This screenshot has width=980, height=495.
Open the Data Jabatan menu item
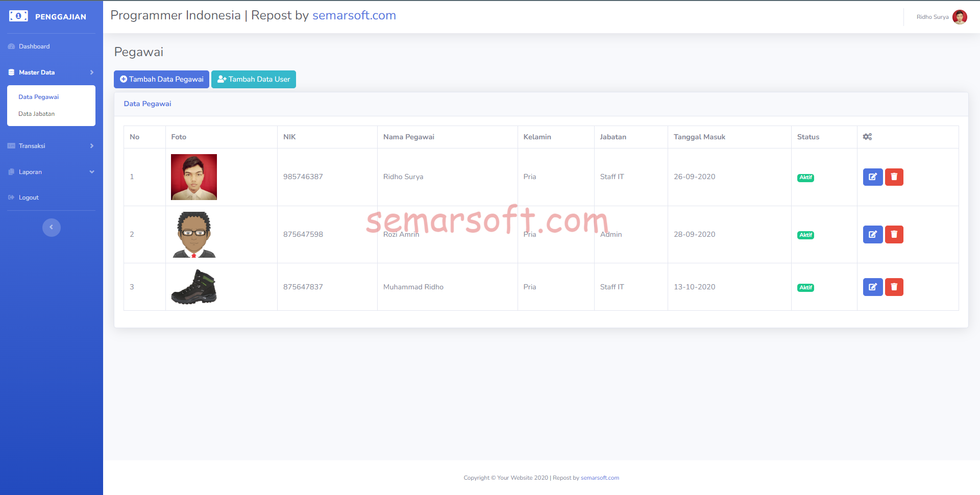pyautogui.click(x=36, y=113)
